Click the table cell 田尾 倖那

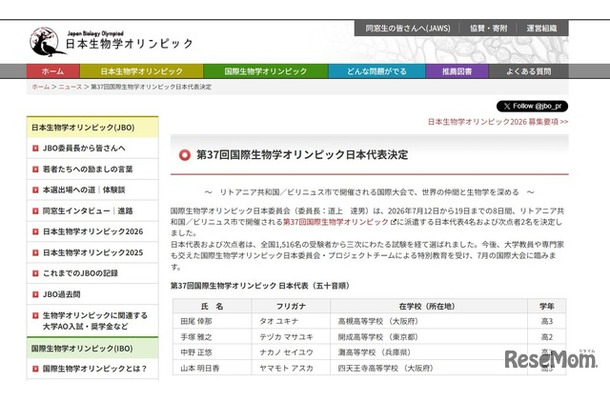coord(212,321)
